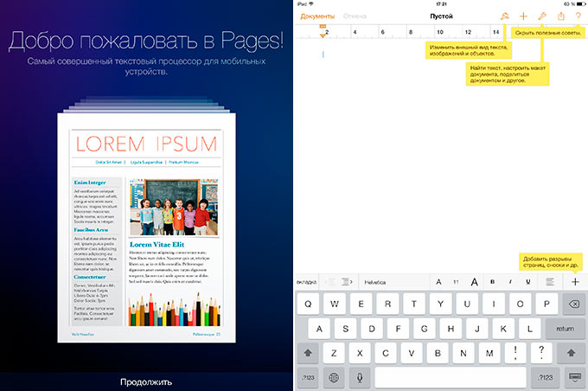
Task: Tap the return key
Action: pyautogui.click(x=566, y=329)
